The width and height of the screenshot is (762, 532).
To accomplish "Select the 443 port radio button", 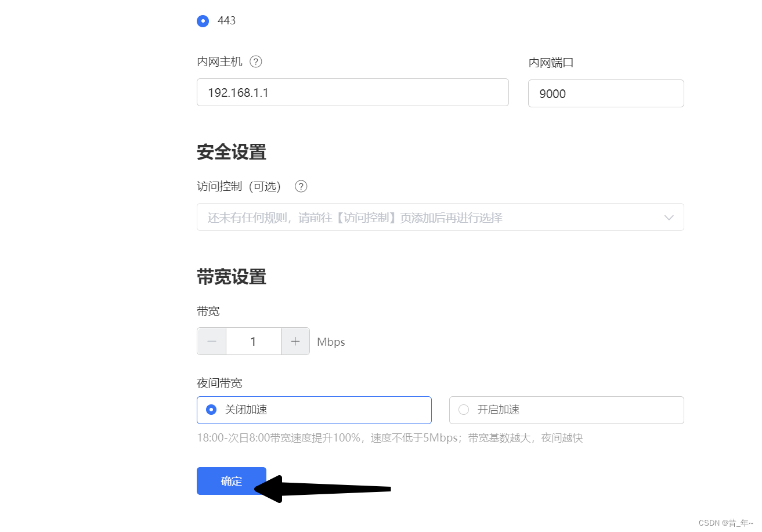I will 203,21.
